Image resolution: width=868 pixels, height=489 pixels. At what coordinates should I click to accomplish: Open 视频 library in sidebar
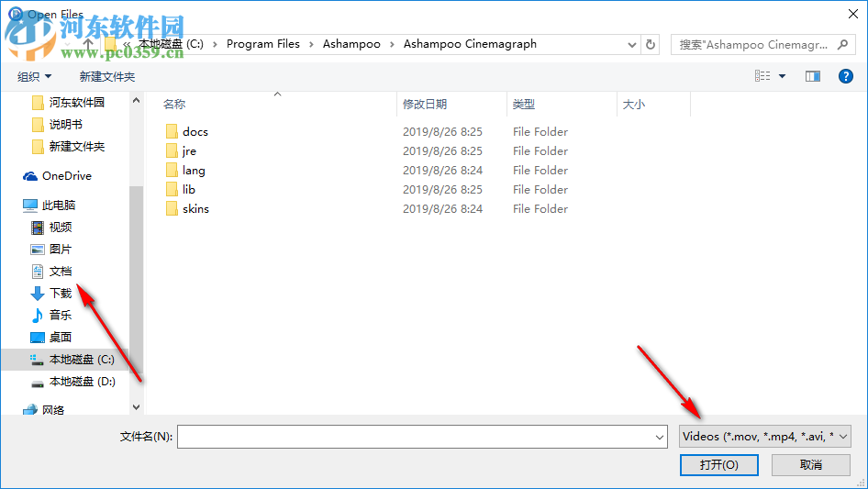[x=51, y=228]
